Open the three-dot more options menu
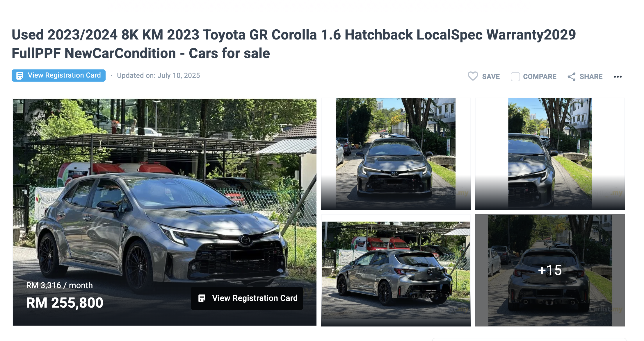Image resolution: width=644 pixels, height=341 pixels. point(618,77)
